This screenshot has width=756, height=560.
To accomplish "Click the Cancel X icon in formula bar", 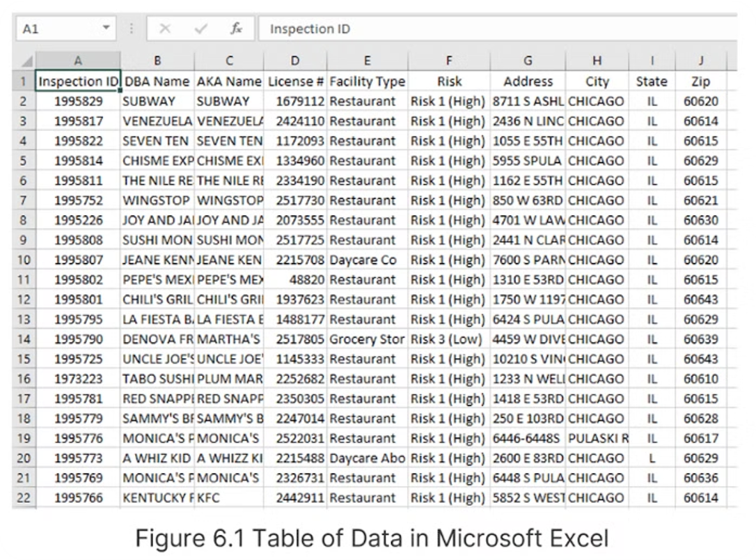I will (x=165, y=29).
